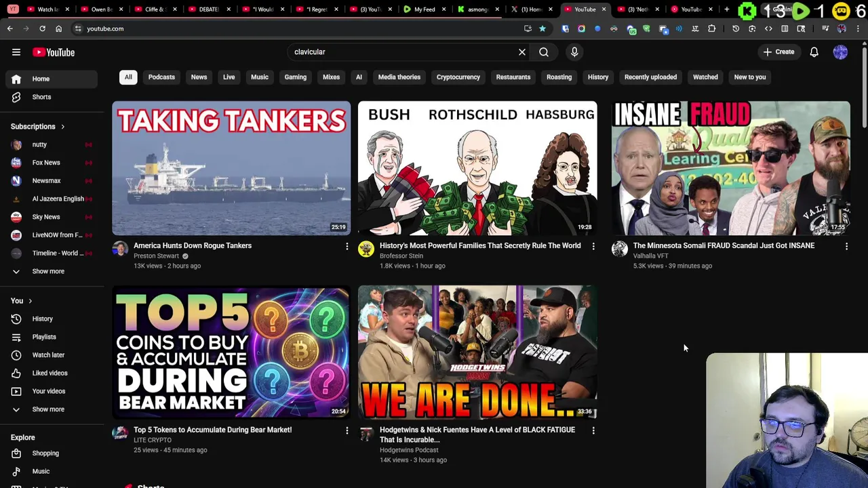
Task: Click the browser home icon
Action: click(58, 28)
